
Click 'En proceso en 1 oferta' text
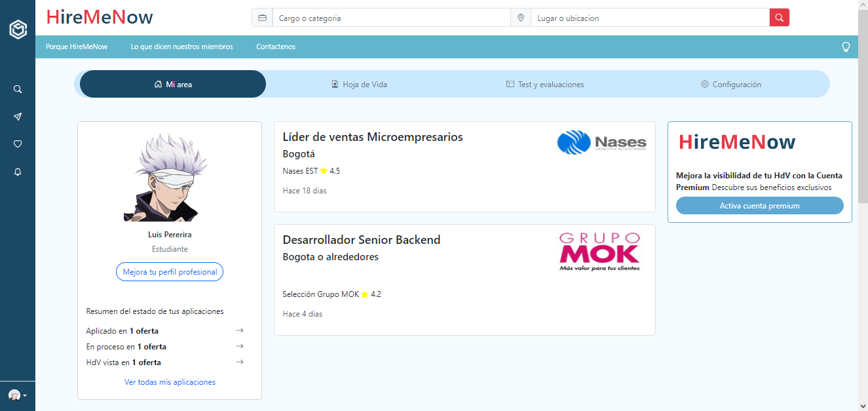tap(126, 347)
